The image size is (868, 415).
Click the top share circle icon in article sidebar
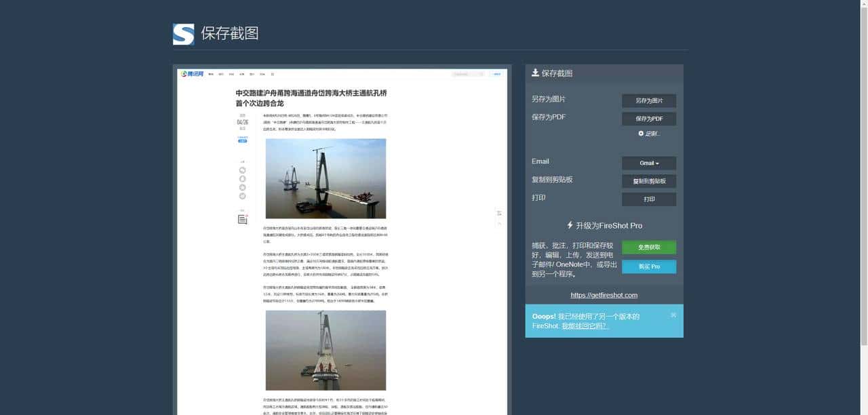coord(242,170)
